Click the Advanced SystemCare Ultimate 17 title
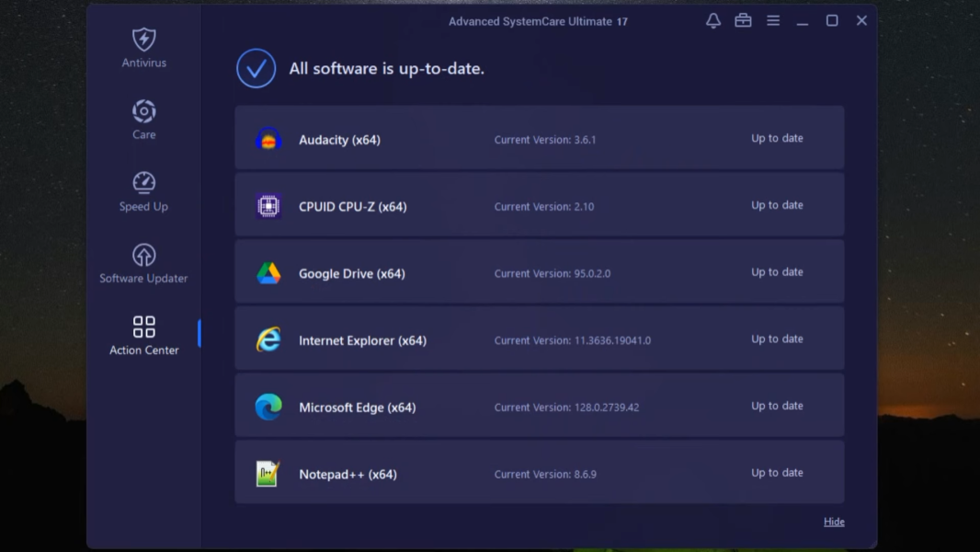The height and width of the screenshot is (552, 980). click(538, 21)
